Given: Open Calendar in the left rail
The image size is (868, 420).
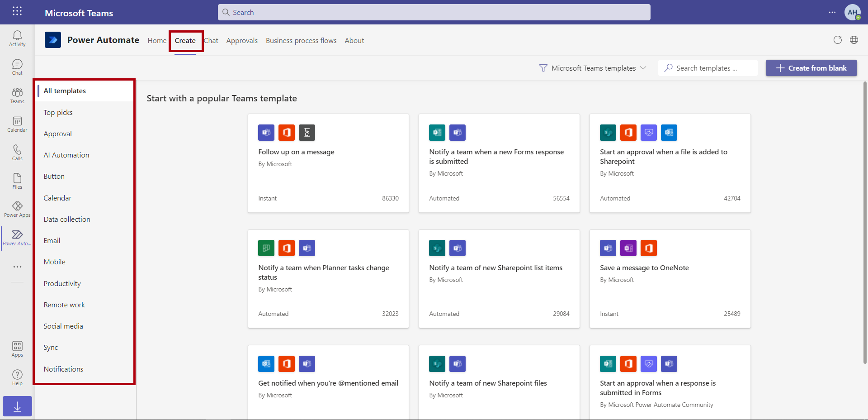Looking at the screenshot, I should point(17,124).
